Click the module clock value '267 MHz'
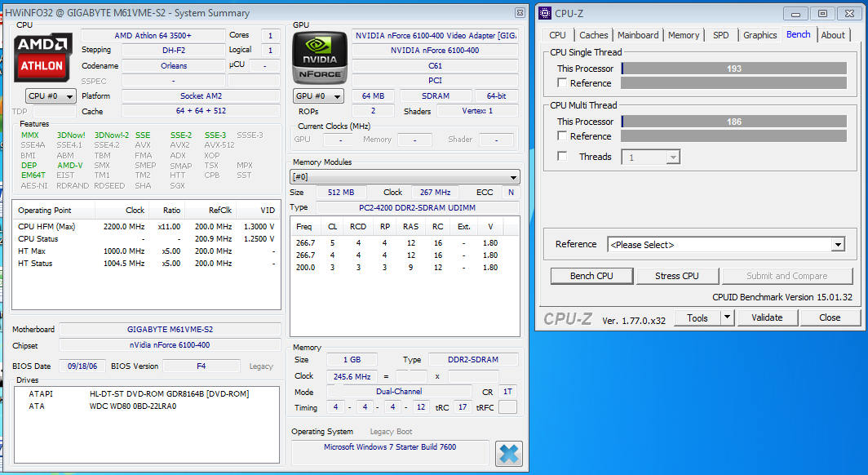 [x=435, y=192]
